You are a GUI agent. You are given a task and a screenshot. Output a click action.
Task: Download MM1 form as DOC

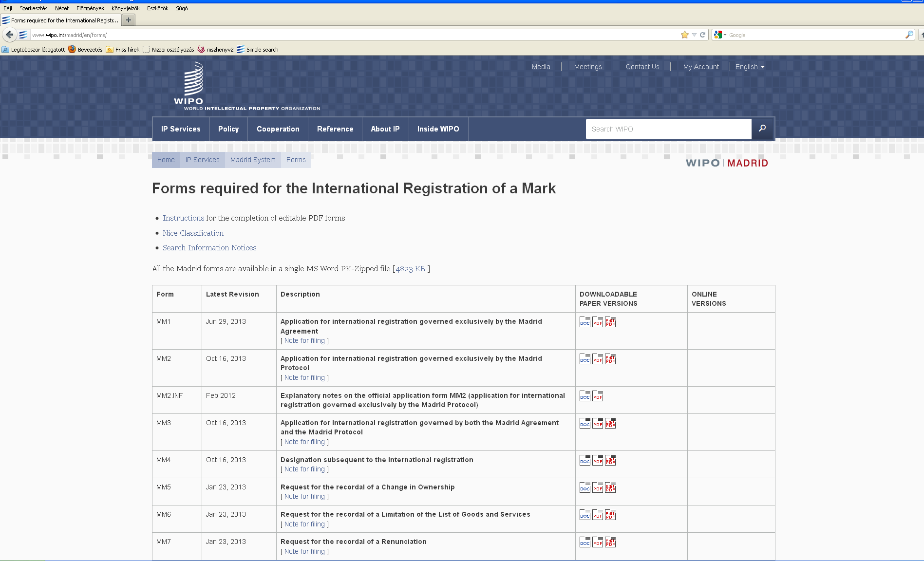pos(585,322)
